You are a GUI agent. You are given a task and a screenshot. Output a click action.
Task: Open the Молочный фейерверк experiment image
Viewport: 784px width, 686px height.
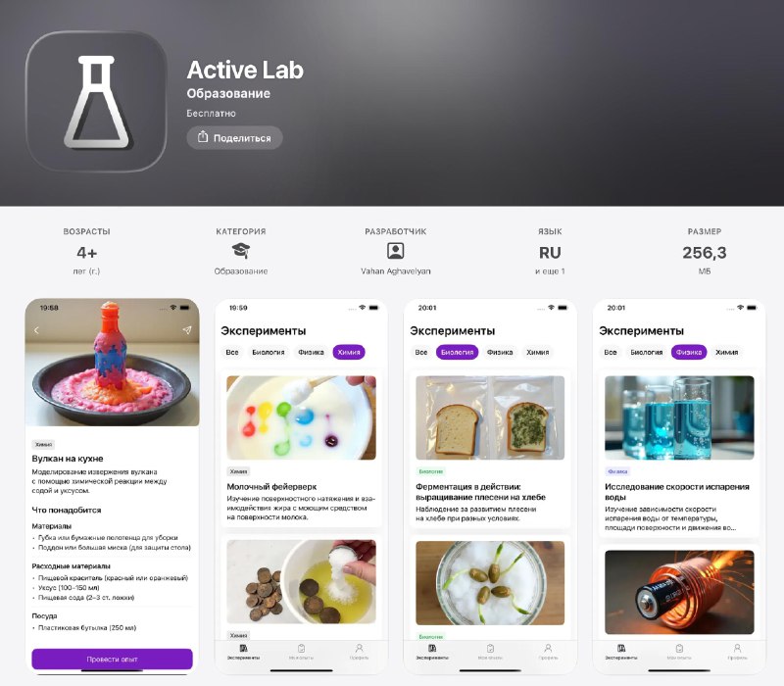[302, 417]
